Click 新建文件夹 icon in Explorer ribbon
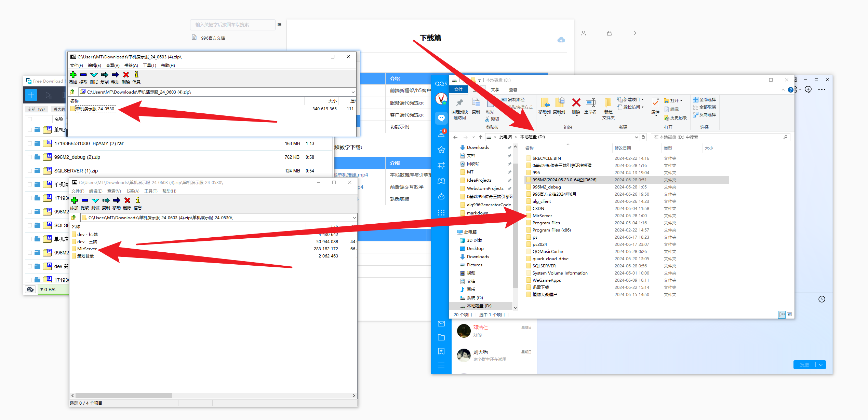 608,102
